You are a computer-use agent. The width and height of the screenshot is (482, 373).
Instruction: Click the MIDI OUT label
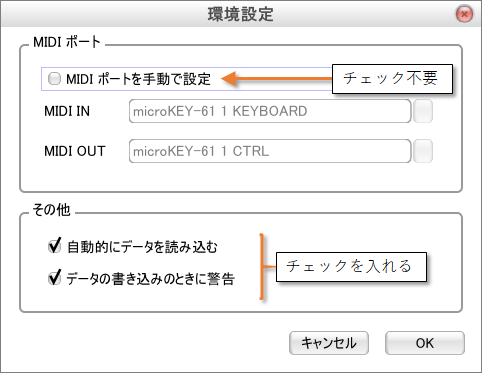[75, 151]
